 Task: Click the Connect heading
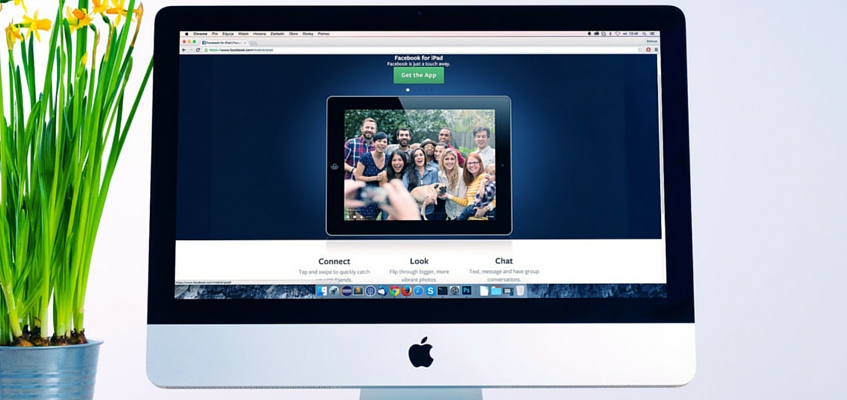click(334, 261)
